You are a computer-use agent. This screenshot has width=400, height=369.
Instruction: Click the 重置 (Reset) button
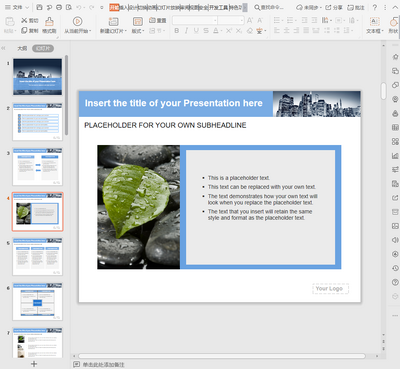click(158, 20)
